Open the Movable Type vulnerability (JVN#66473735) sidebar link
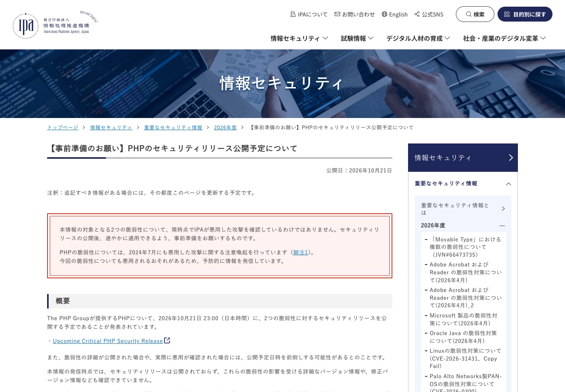565x392 pixels. 465,247
